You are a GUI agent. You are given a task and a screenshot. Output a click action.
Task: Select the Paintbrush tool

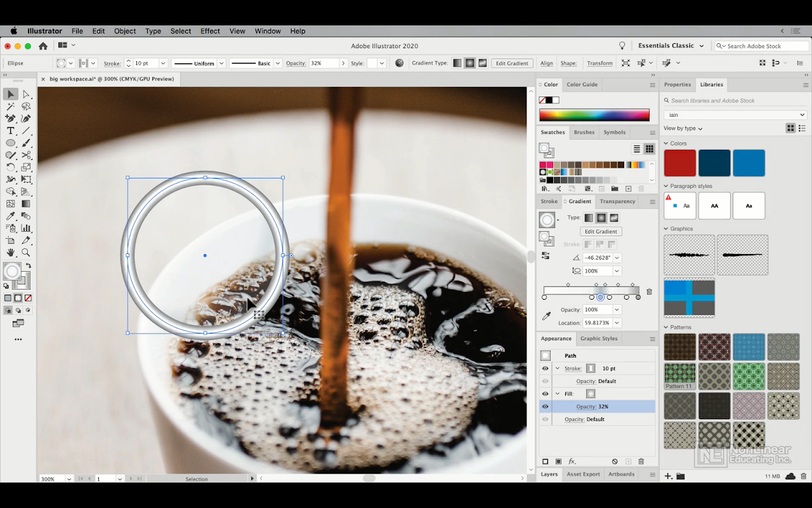pos(26,143)
